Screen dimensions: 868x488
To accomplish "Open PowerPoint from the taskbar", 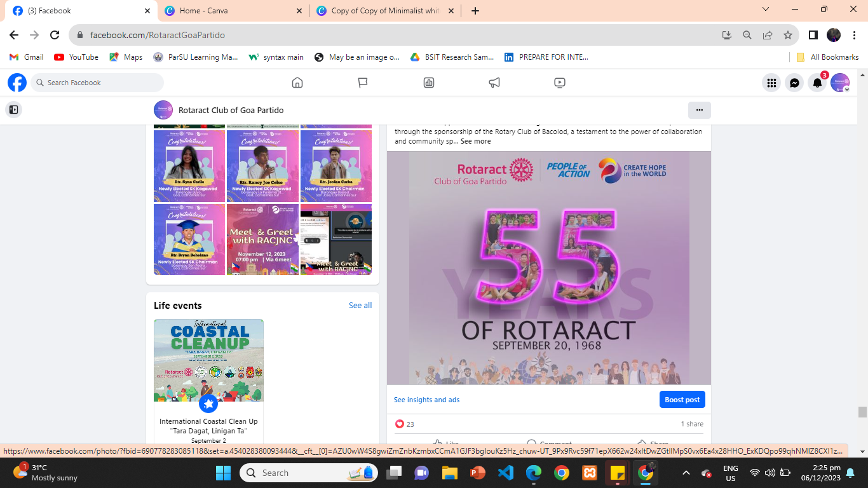I will click(477, 473).
